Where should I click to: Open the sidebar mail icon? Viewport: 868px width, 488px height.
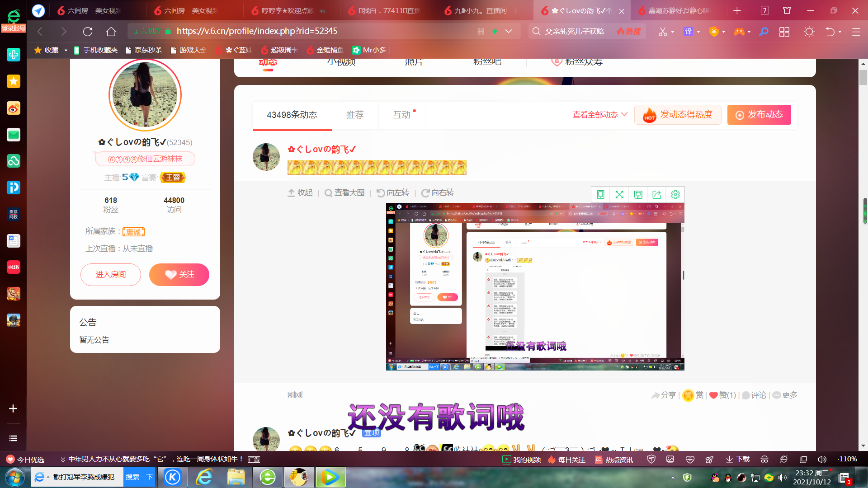coord(13,134)
